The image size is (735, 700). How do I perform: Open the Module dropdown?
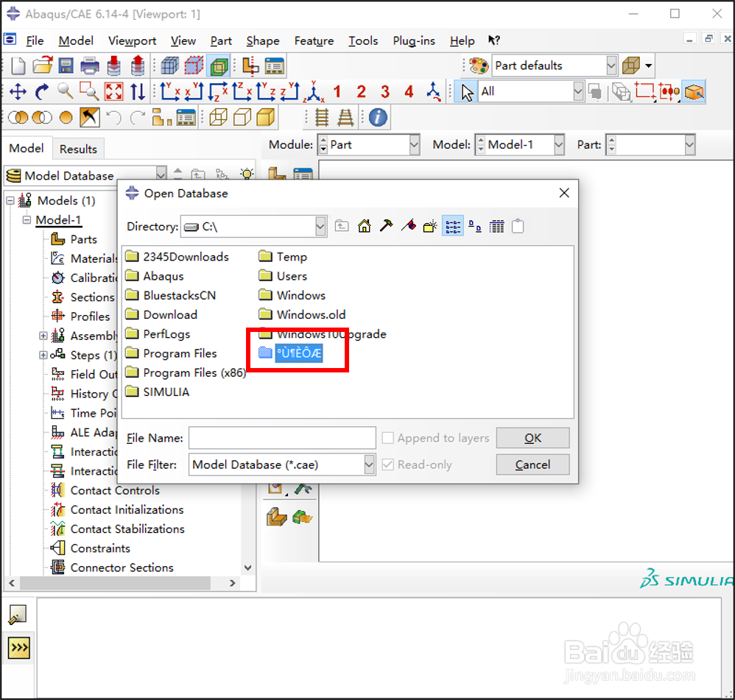tap(414, 145)
